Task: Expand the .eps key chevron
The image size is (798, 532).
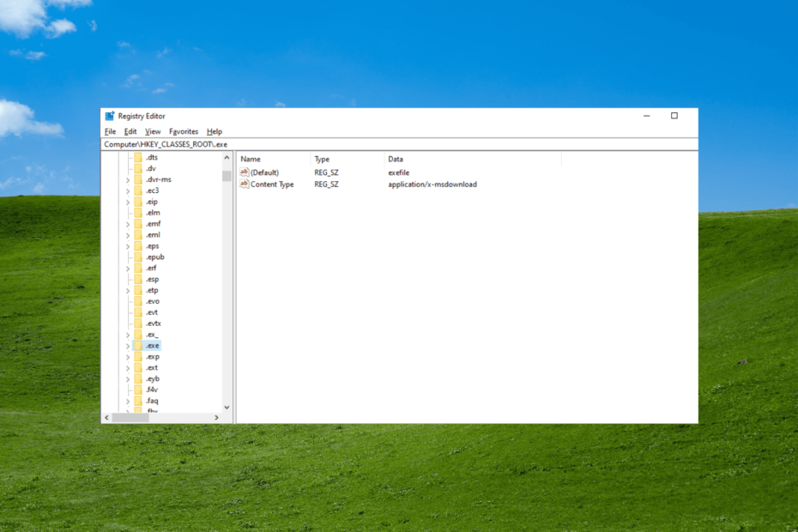Action: click(127, 245)
